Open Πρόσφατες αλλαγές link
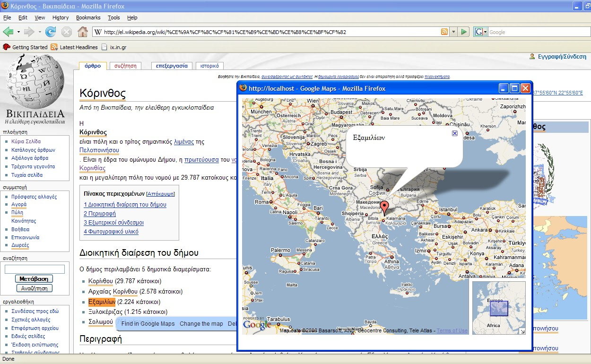This screenshot has height=364, width=591. click(34, 196)
